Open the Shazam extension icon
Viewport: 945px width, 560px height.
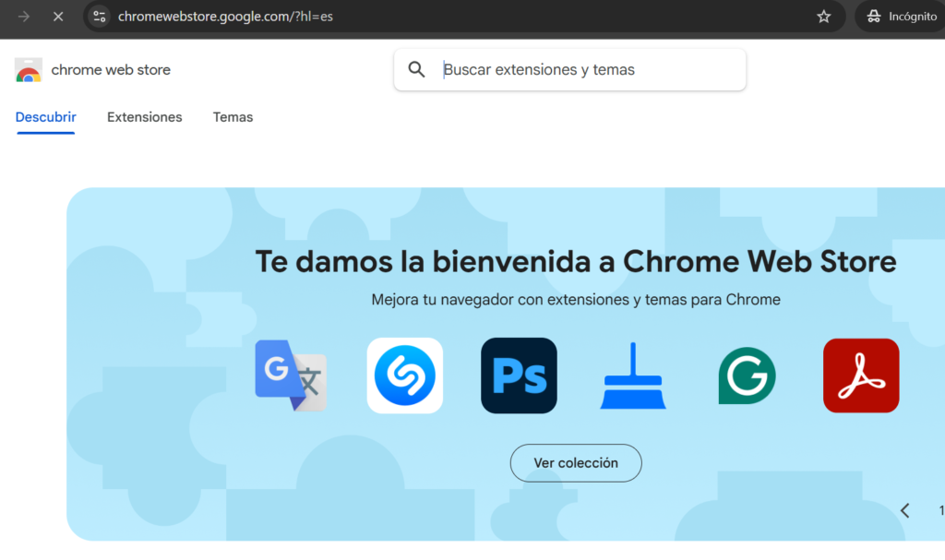[405, 375]
